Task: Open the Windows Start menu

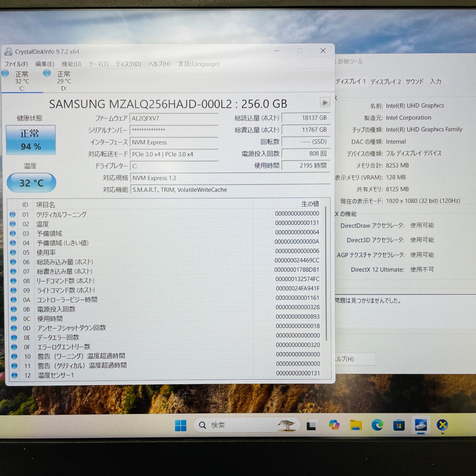Action: (180, 425)
